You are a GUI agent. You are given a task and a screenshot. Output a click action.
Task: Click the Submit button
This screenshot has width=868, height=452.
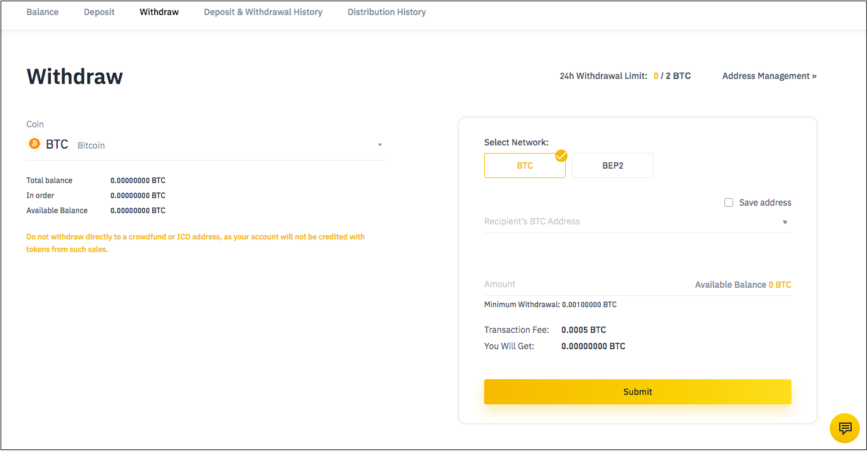[x=638, y=392]
